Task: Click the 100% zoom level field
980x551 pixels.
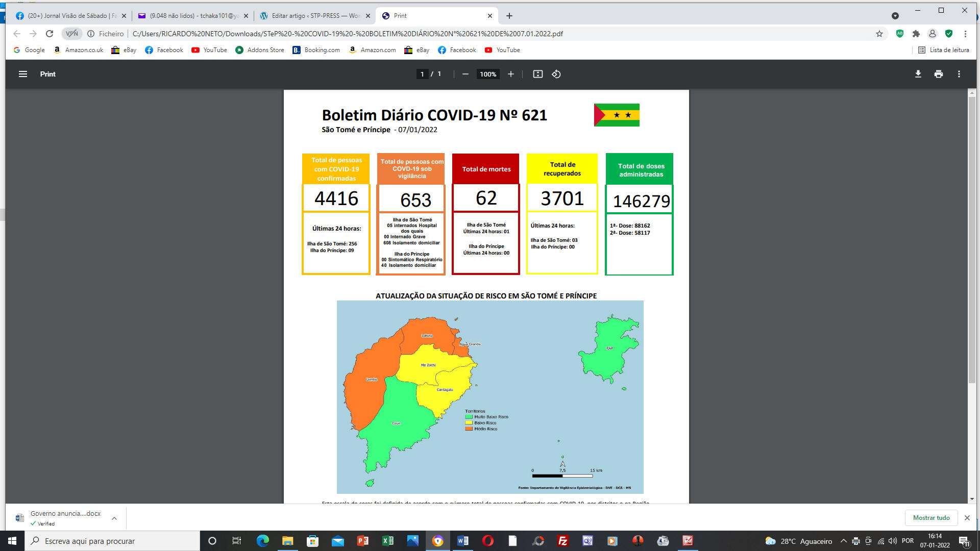Action: click(488, 74)
